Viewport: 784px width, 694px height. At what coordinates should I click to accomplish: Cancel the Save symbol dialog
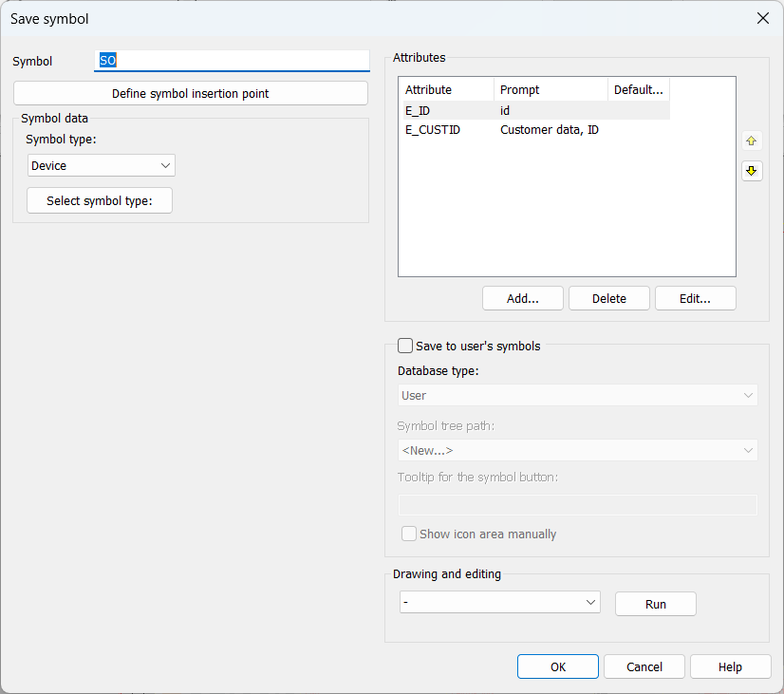(644, 666)
